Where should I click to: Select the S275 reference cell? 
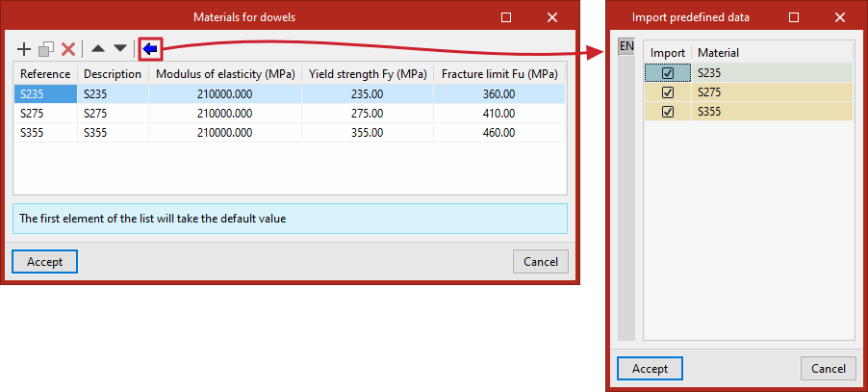45,114
